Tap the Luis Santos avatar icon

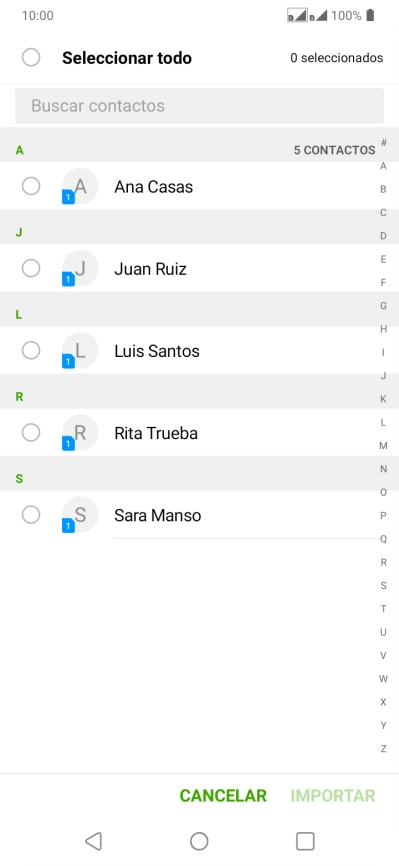point(80,351)
